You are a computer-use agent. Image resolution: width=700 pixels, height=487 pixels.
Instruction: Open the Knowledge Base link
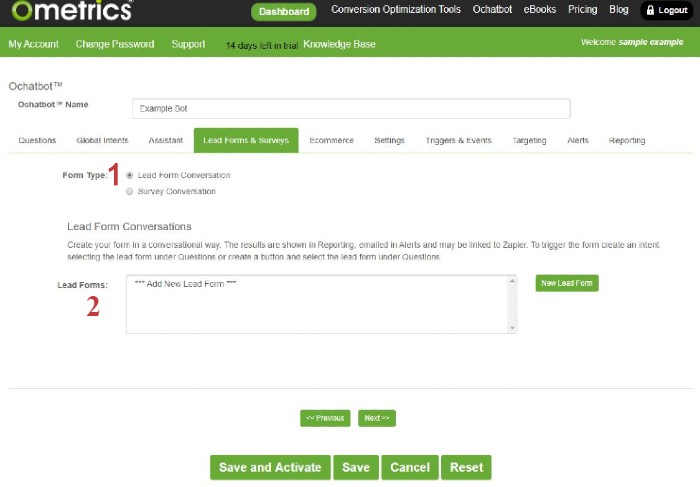tap(339, 44)
